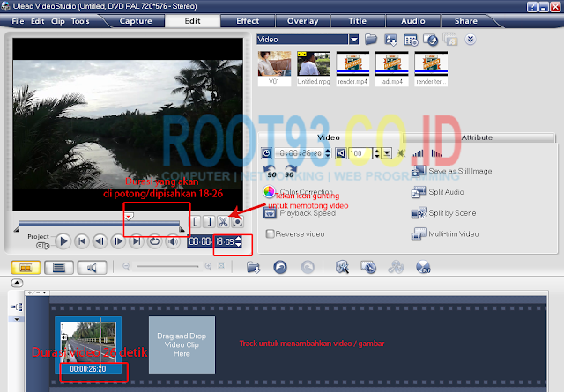
Task: Open the File menu
Action: [18, 21]
